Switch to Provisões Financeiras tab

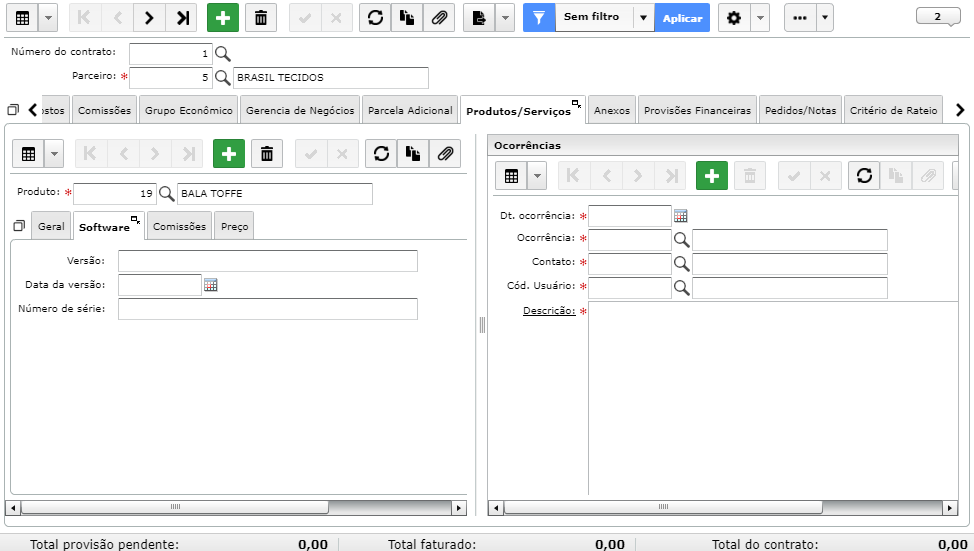pos(697,110)
